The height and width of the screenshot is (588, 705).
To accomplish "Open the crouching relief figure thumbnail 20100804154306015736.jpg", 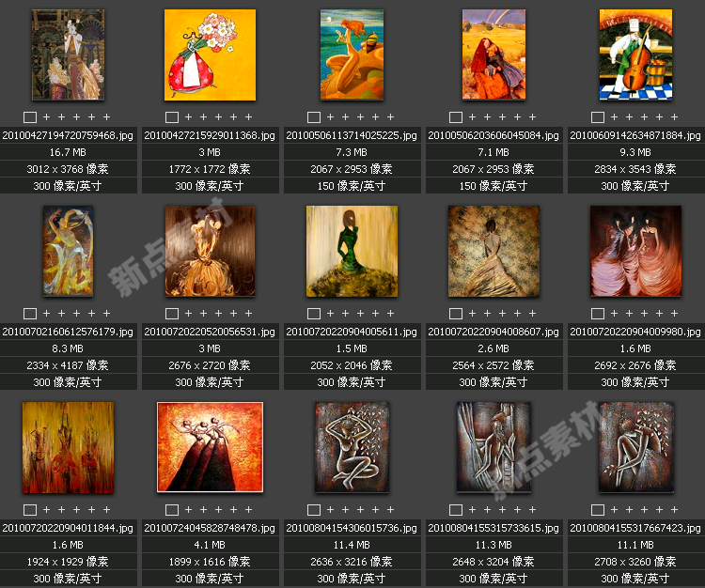I will (352, 447).
